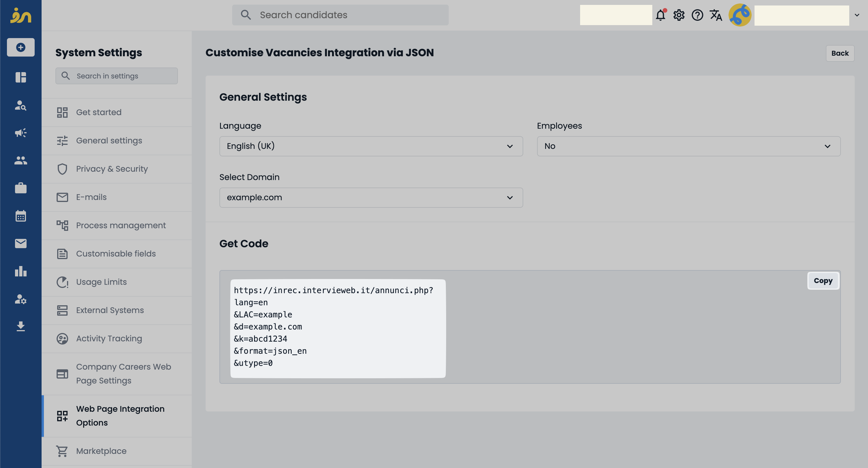The width and height of the screenshot is (868, 468).
Task: Expand the user account menu chevron
Action: 857,15
